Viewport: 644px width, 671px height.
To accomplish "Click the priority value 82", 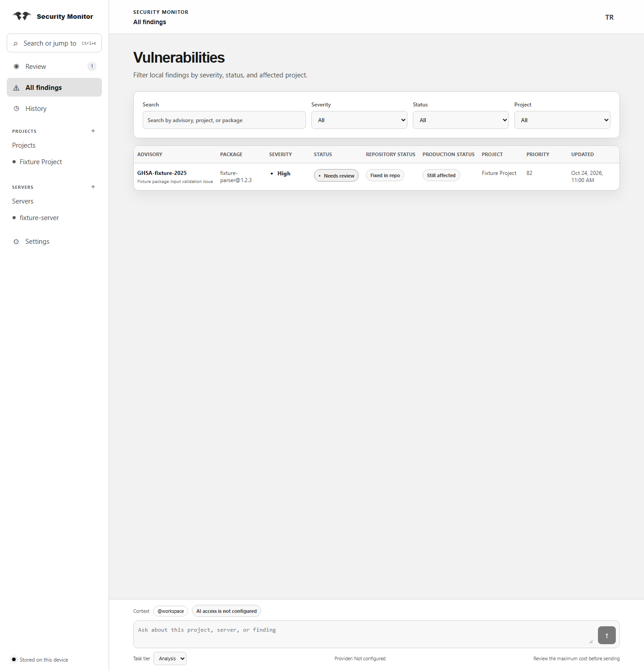I will (530, 173).
